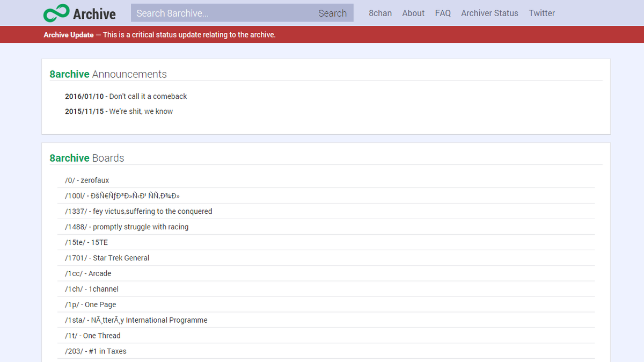Open the 8chan nav link
644x362 pixels.
380,13
